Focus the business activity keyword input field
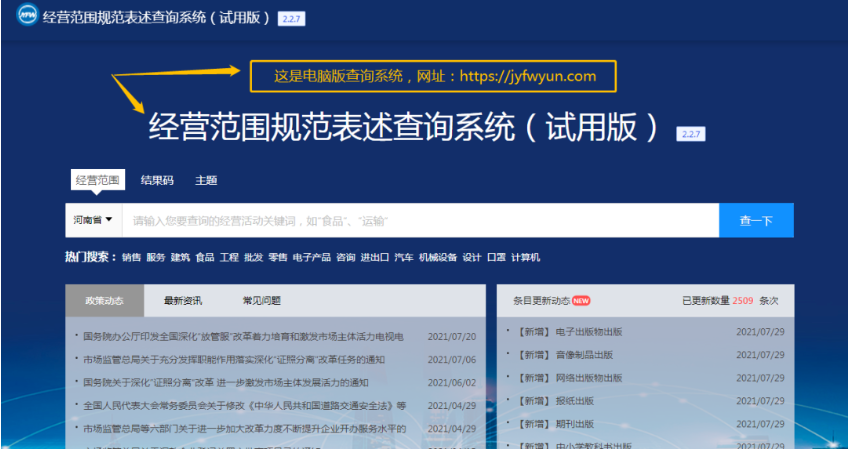The image size is (853, 451). pos(420,221)
